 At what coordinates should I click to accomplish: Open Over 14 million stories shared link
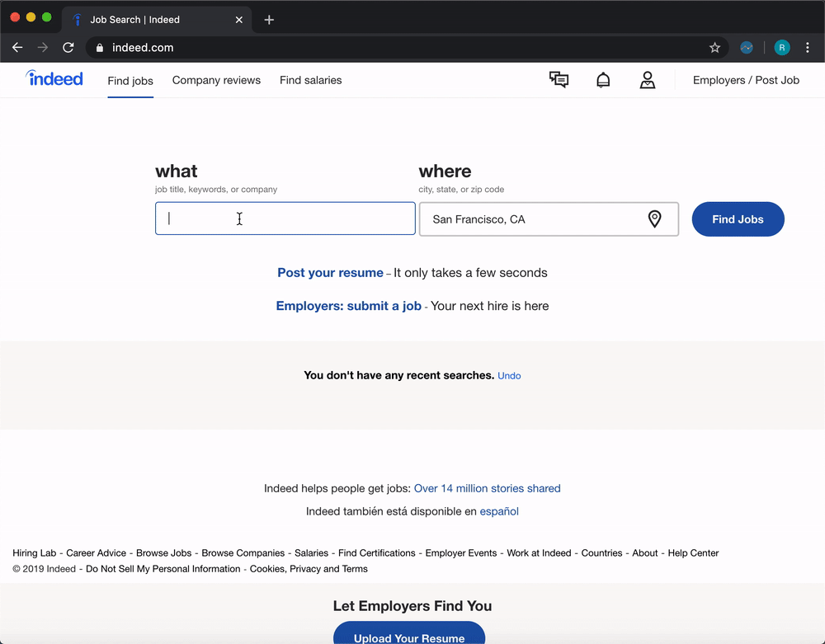(488, 488)
